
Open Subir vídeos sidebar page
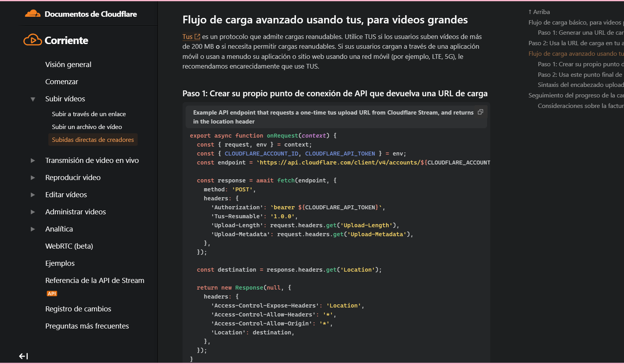point(65,99)
